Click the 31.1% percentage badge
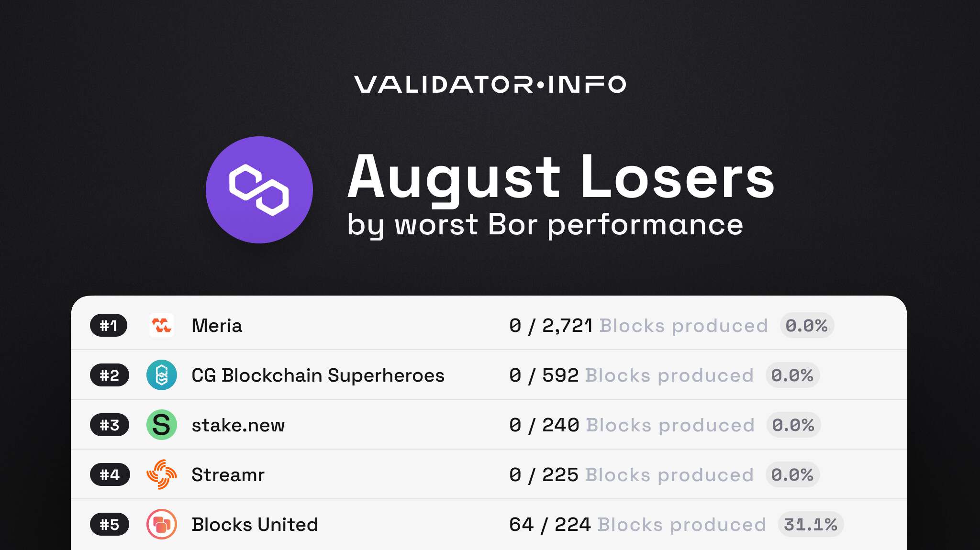The width and height of the screenshot is (980, 550). click(811, 524)
